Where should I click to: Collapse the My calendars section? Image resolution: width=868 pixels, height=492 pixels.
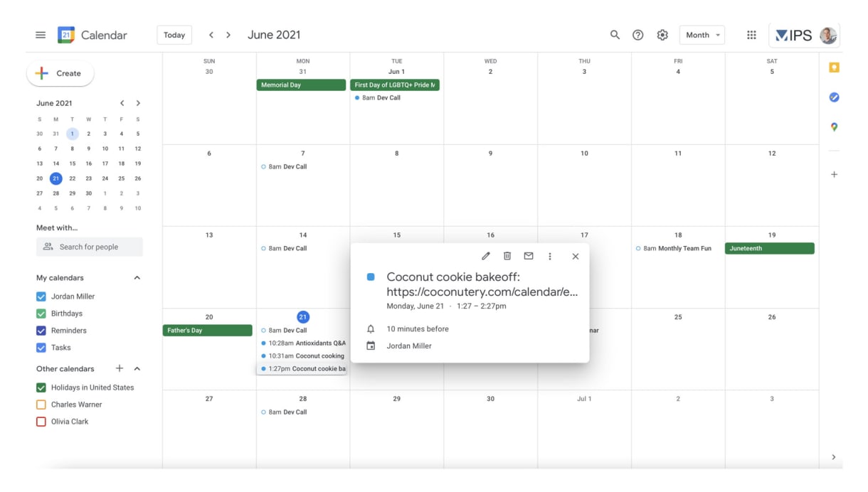point(137,278)
